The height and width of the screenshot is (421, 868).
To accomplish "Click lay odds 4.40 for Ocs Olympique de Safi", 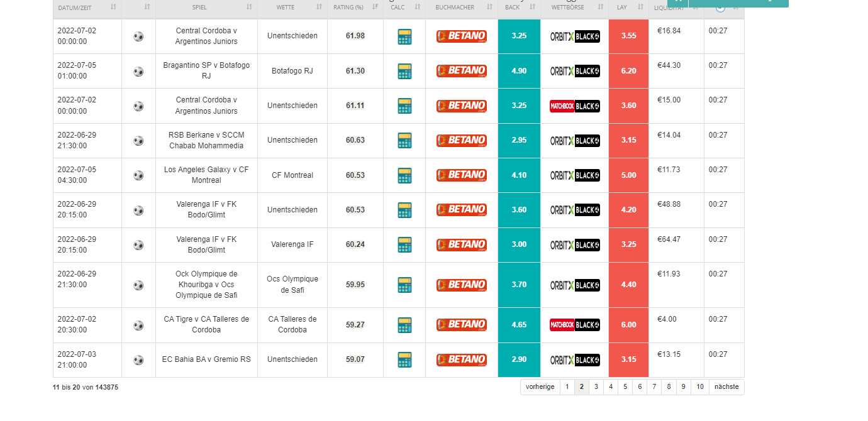I will [x=628, y=285].
